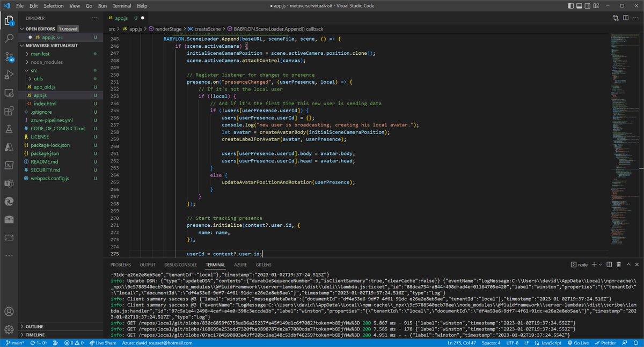Viewport: 644px width, 347px height.
Task: Open the Accounts icon in activity bar
Action: pos(9,311)
